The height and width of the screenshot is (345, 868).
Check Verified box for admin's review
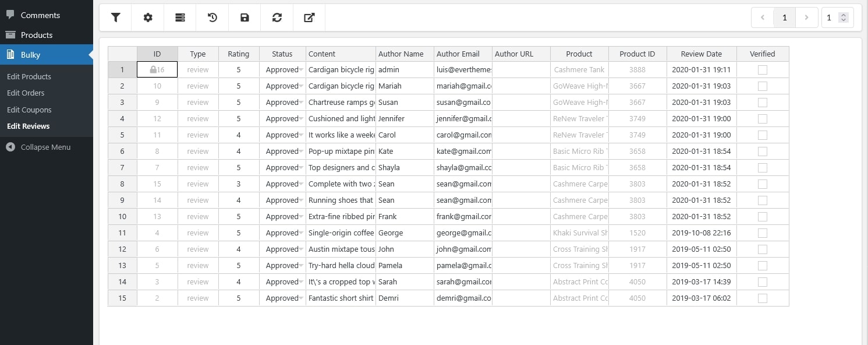[x=763, y=70]
